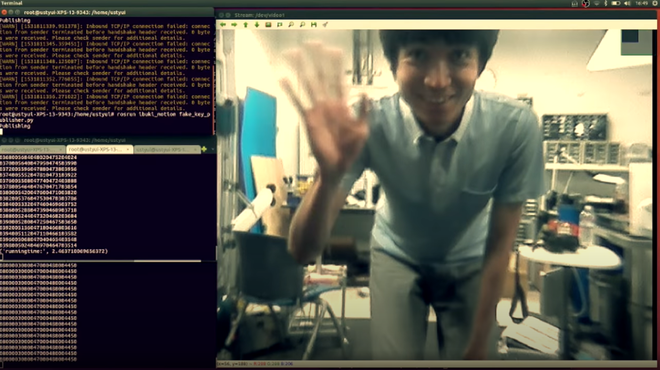The width and height of the screenshot is (660, 370).
Task: Click the second magnifier zoom icon
Action: pyautogui.click(x=302, y=25)
